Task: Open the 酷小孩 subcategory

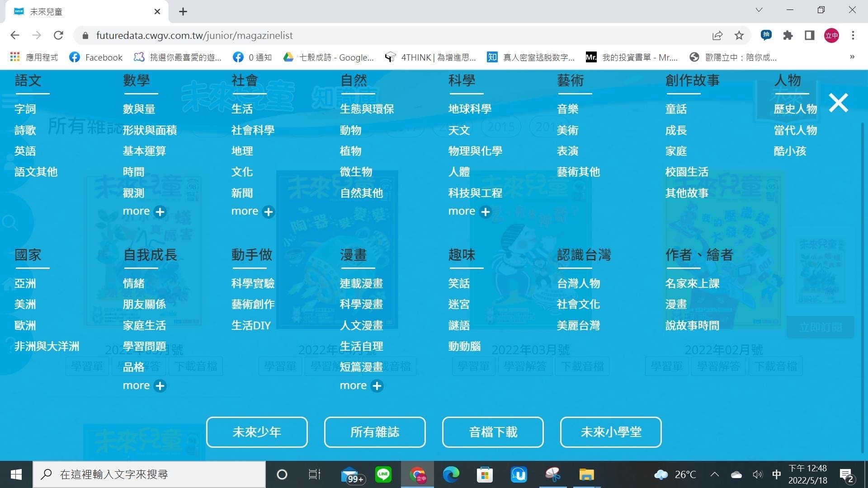Action: pyautogui.click(x=790, y=151)
